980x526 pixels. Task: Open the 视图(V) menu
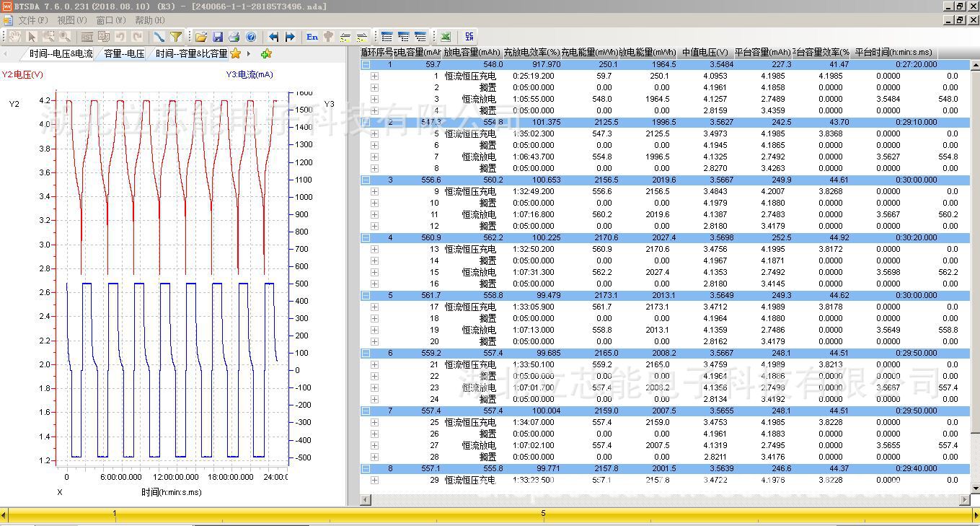pos(71,20)
